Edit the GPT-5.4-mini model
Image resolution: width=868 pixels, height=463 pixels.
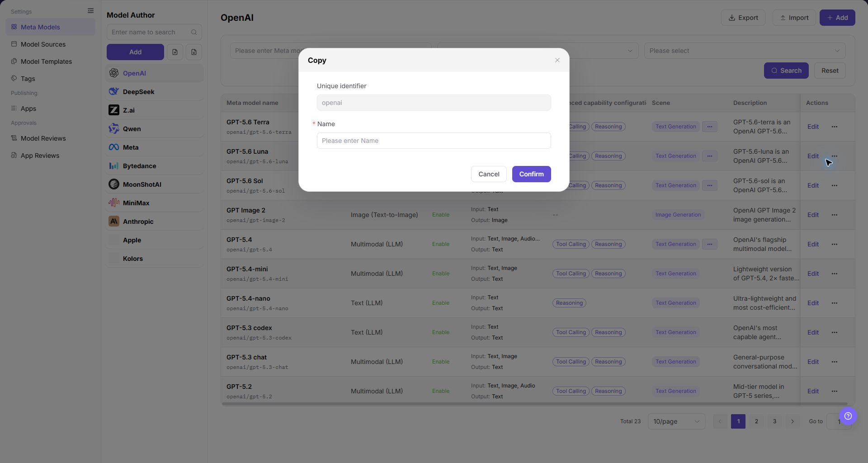click(x=813, y=274)
